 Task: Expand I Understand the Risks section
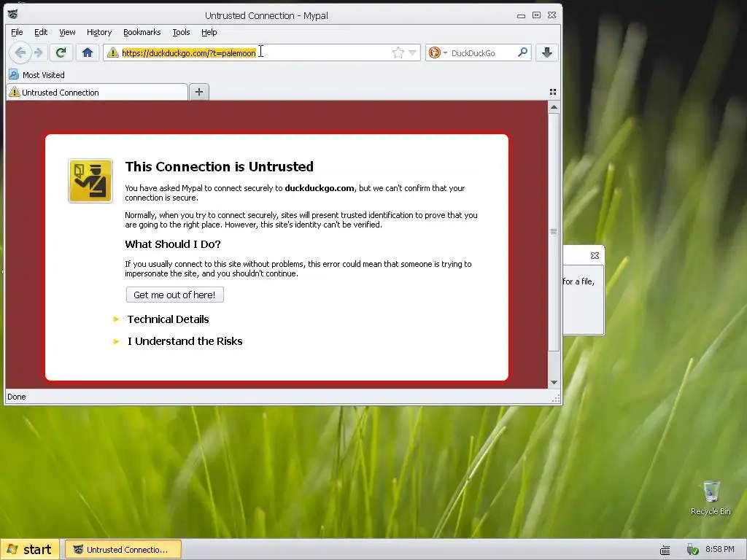185,341
